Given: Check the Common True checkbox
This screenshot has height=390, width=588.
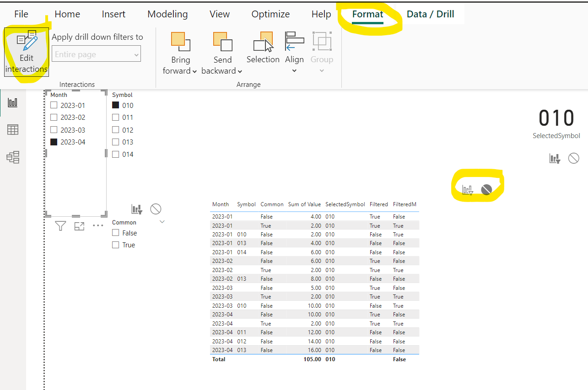Looking at the screenshot, I should pyautogui.click(x=116, y=245).
